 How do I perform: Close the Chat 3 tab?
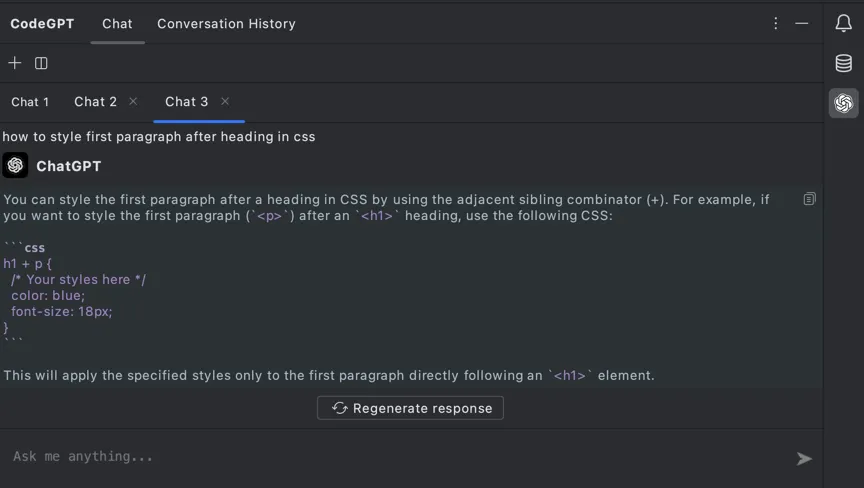click(x=225, y=101)
